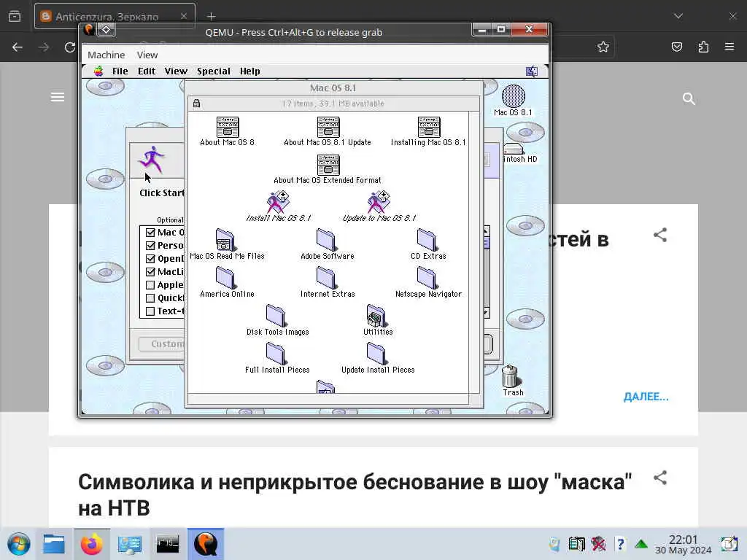Open the Mac OS View menu
This screenshot has width=747, height=560.
tap(176, 71)
